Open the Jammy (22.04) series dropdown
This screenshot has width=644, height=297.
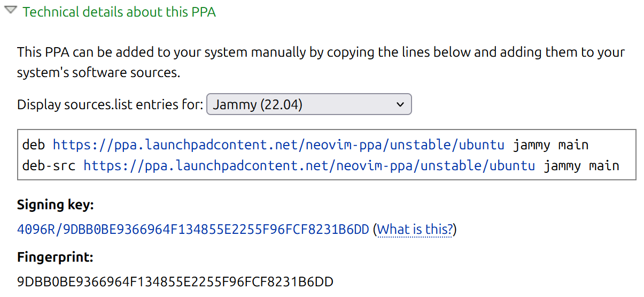[308, 104]
